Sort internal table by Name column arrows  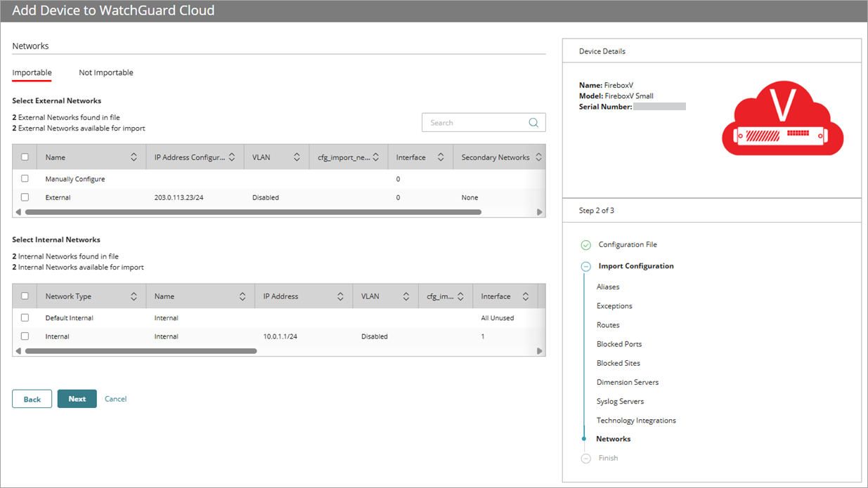(x=242, y=296)
